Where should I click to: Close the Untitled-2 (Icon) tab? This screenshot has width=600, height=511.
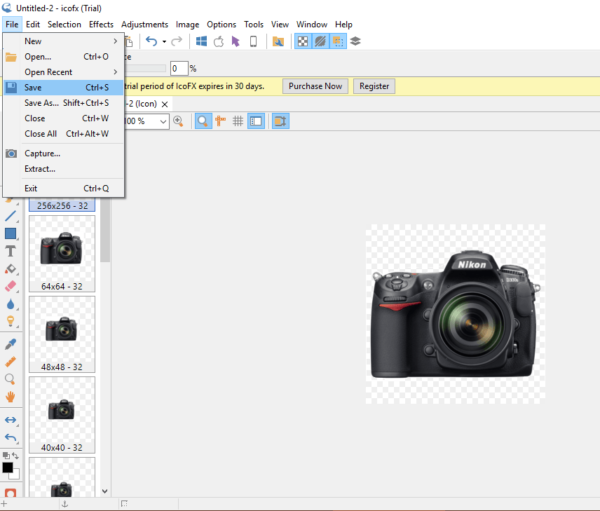click(x=165, y=104)
